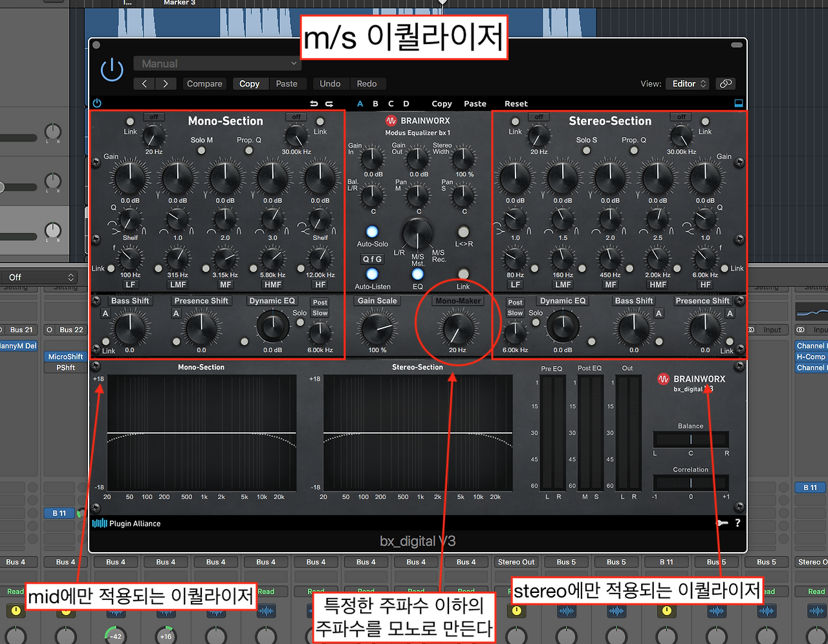Open the View Editor dropdown
The image size is (828, 644).
687,83
